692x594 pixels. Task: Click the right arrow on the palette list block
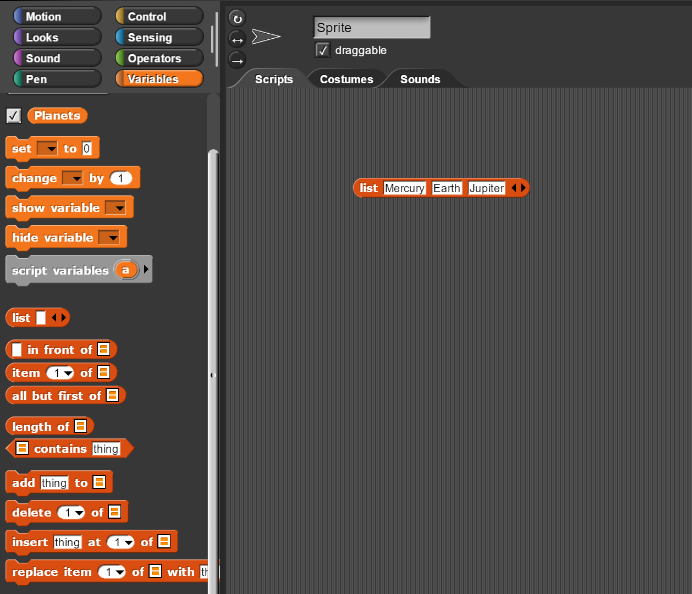pos(64,318)
